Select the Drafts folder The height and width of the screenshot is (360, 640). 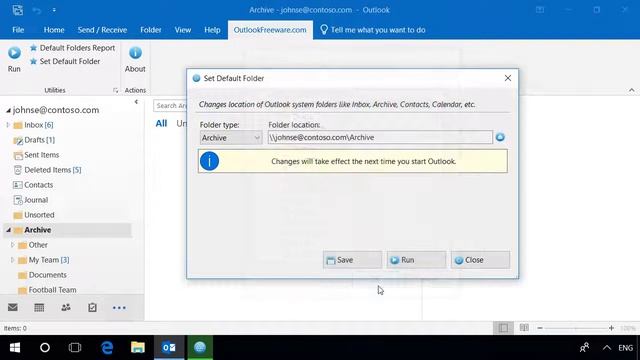(x=39, y=140)
